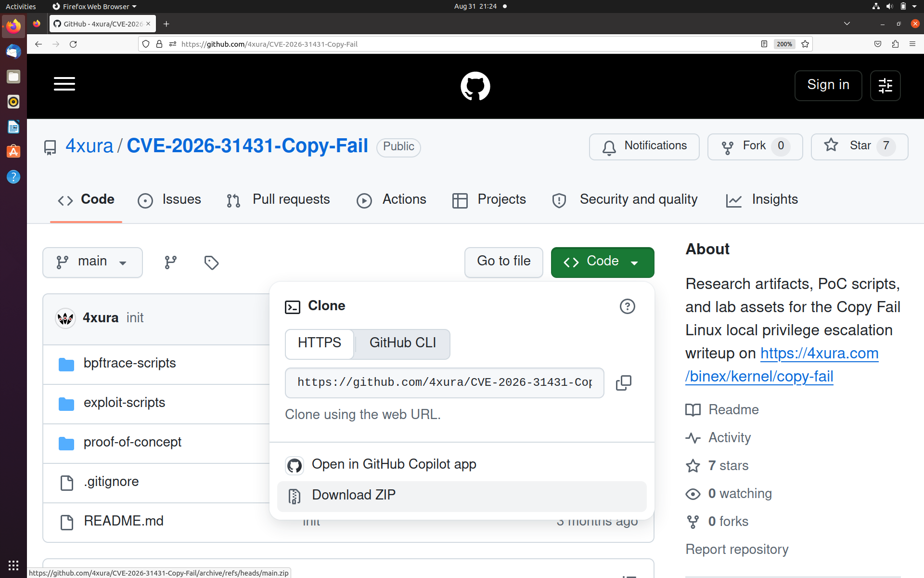Open the GitHub hamburger navigation menu

(64, 84)
